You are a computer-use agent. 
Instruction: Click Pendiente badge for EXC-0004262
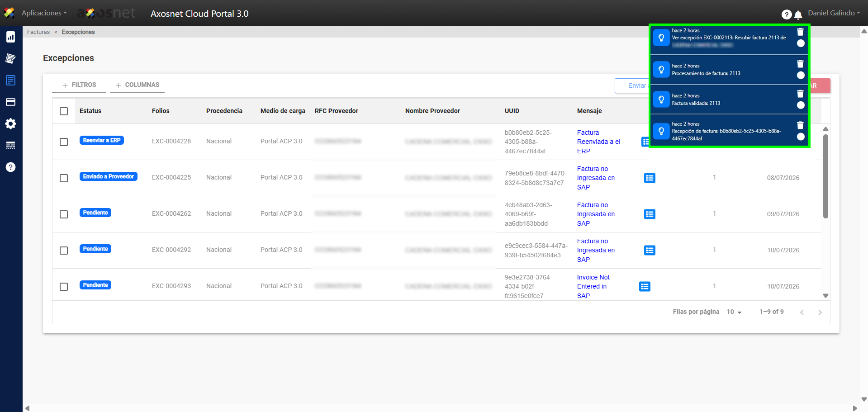pyautogui.click(x=95, y=213)
